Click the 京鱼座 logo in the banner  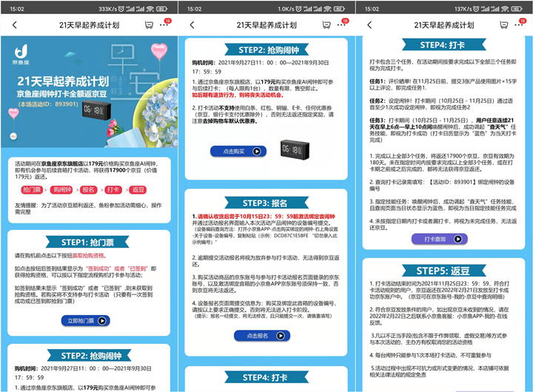coord(21,56)
